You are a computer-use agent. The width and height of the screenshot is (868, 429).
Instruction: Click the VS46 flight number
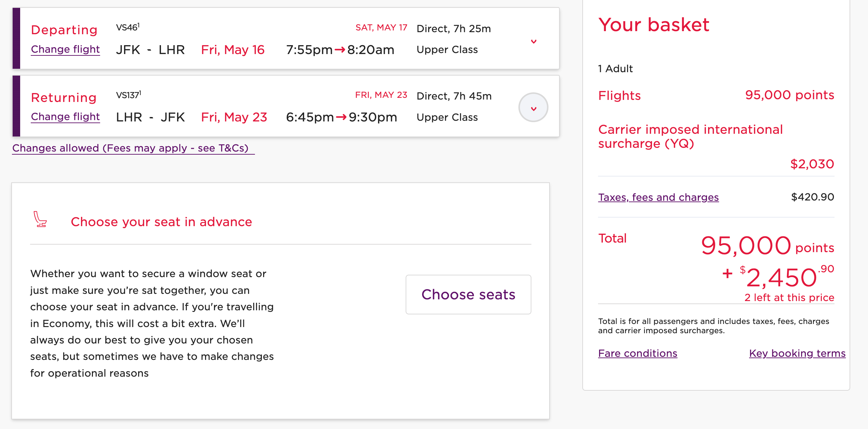(127, 27)
